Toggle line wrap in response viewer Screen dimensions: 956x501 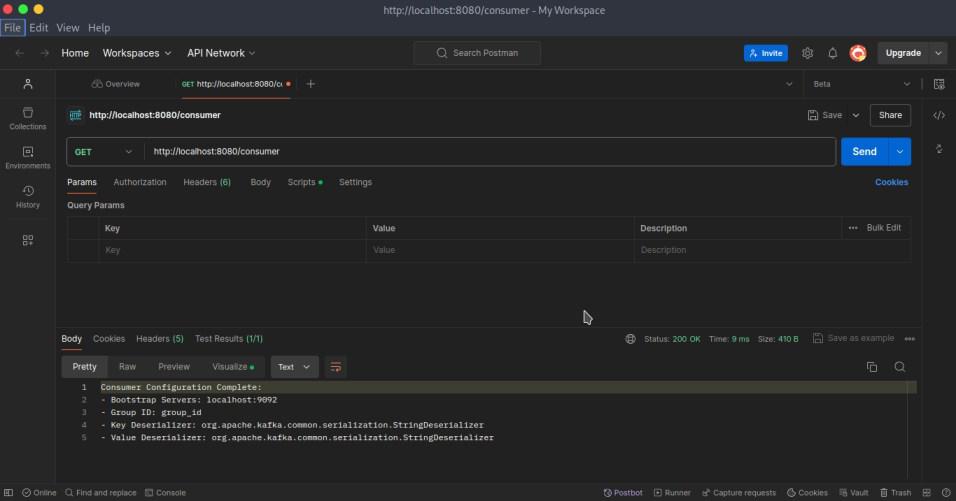335,367
